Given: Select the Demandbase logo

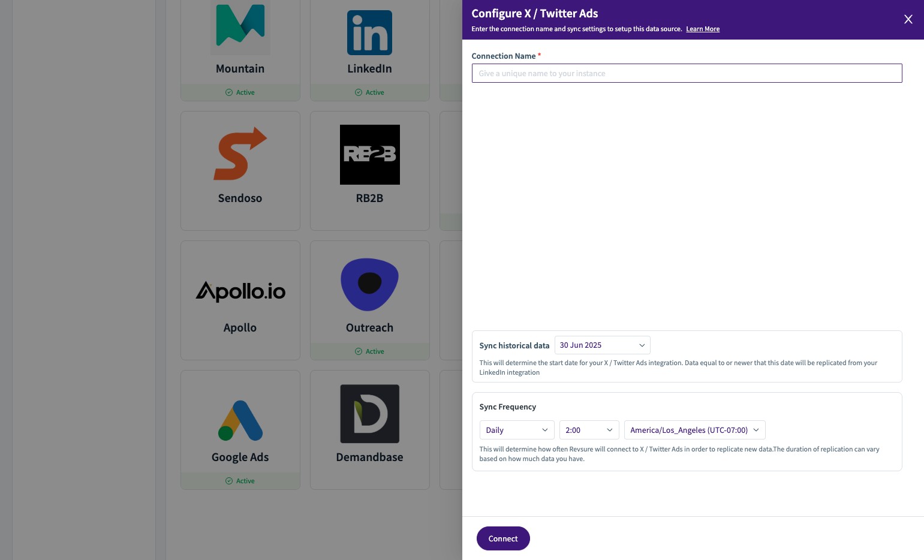Looking at the screenshot, I should click(369, 414).
